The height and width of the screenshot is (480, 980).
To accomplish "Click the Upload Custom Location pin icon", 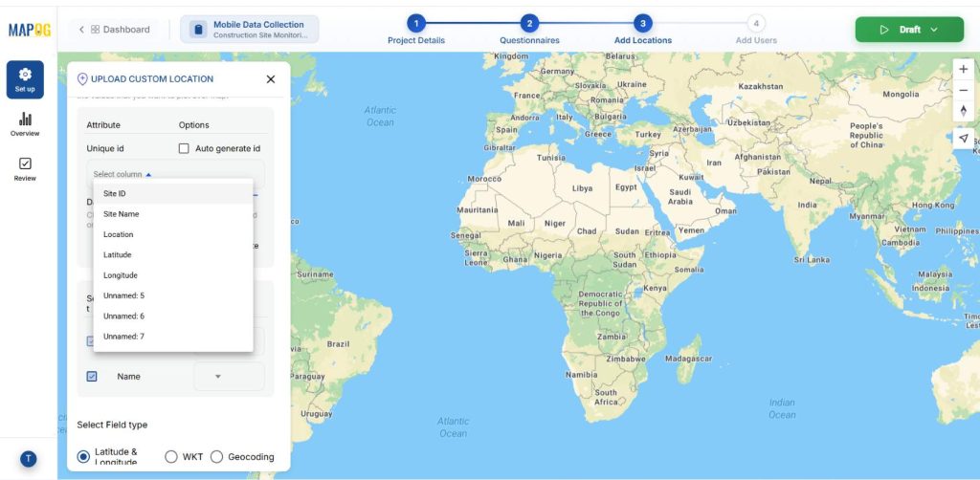I will coord(82,79).
